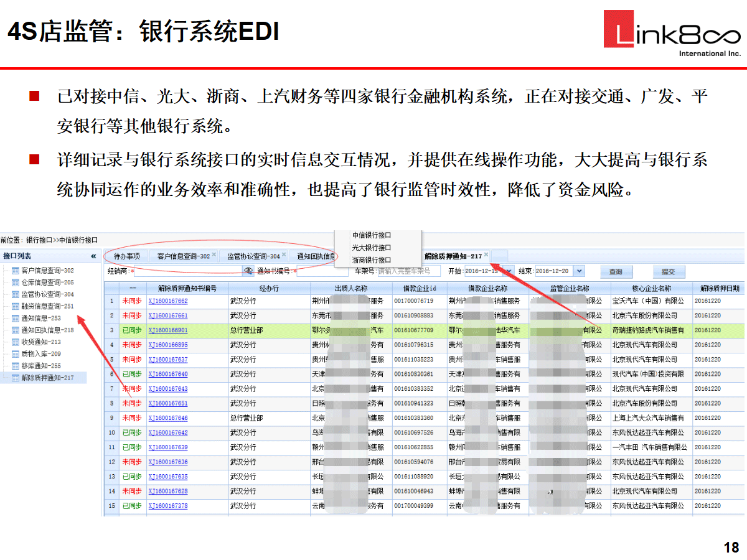Close the 客户信息查询-302 tab
Screen dimensions: 747x560
214,254
